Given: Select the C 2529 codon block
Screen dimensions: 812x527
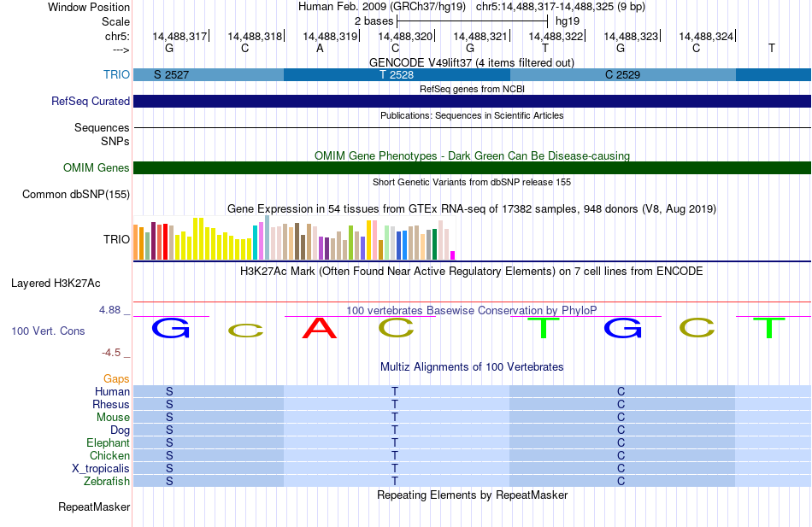Looking at the screenshot, I should [622, 74].
